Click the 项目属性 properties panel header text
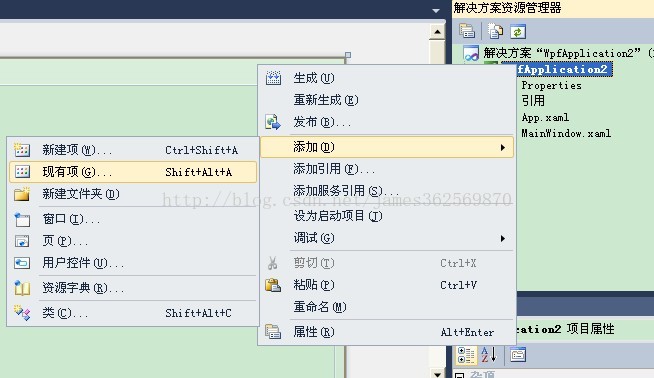654x378 pixels. click(590, 329)
